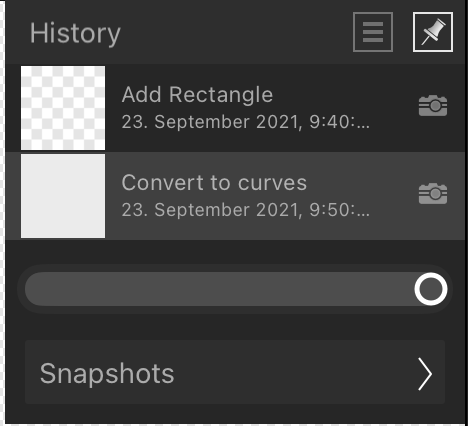Screen dimensions: 468x426
Task: Click the History panel title
Action: tap(75, 34)
